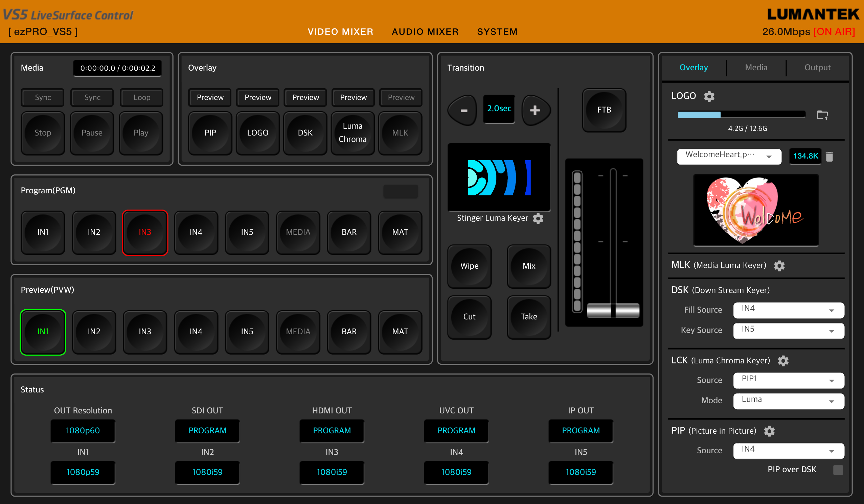Set Program source to BAR
Viewport: 864px width, 504px height.
click(x=349, y=233)
